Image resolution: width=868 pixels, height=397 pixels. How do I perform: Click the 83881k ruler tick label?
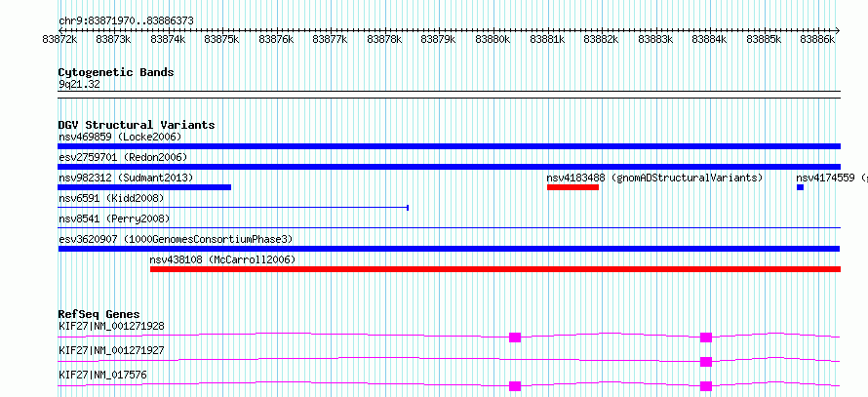[547, 39]
